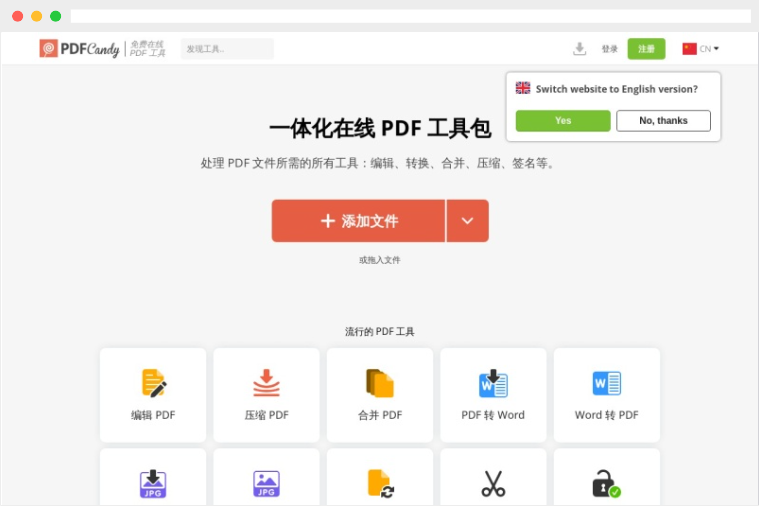759x506 pixels.
Task: Click the purple JPG image tool icon
Action: 266,484
